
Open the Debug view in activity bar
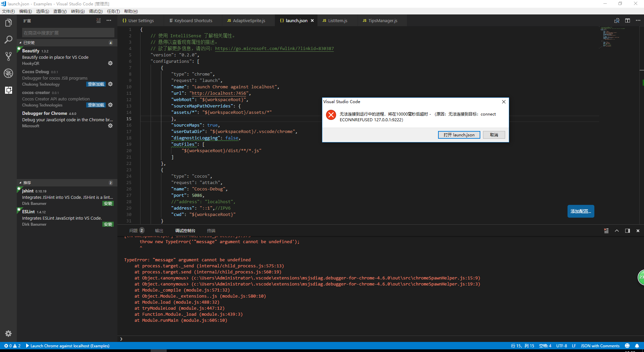(x=8, y=73)
